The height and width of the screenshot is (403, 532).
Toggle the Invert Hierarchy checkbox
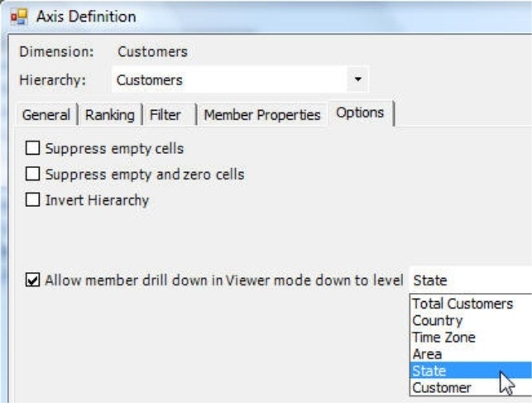[33, 200]
